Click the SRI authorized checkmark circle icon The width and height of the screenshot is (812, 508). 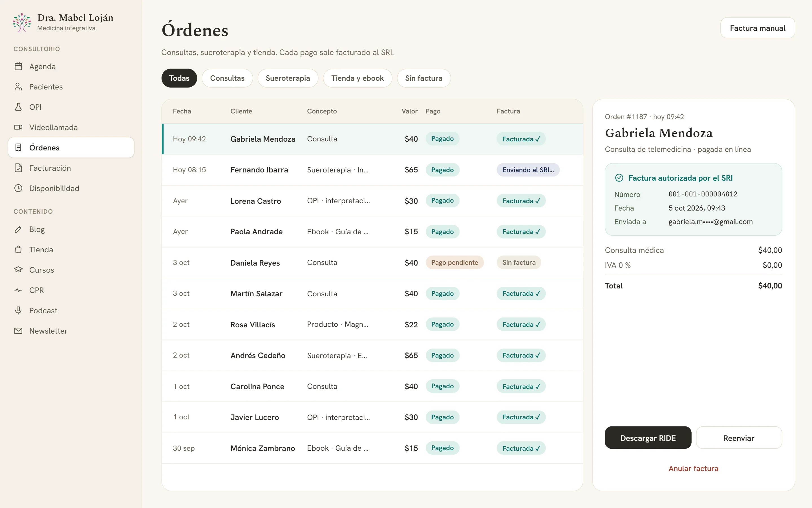click(x=619, y=178)
